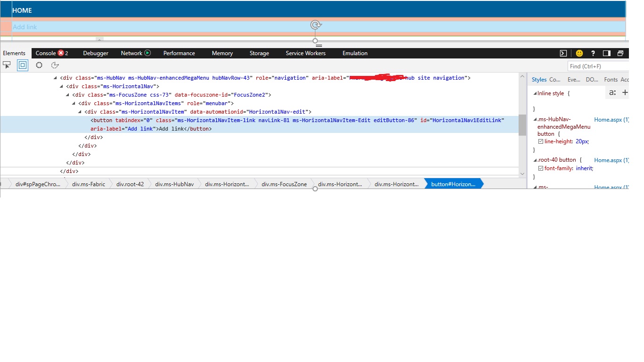
Task: Select the DO... pane tab
Action: [592, 80]
